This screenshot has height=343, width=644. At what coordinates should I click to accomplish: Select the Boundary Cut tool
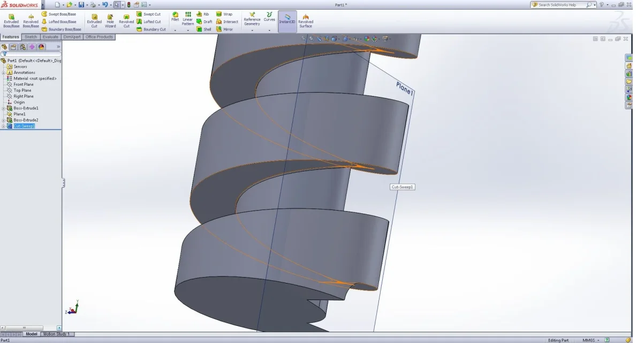coord(151,29)
